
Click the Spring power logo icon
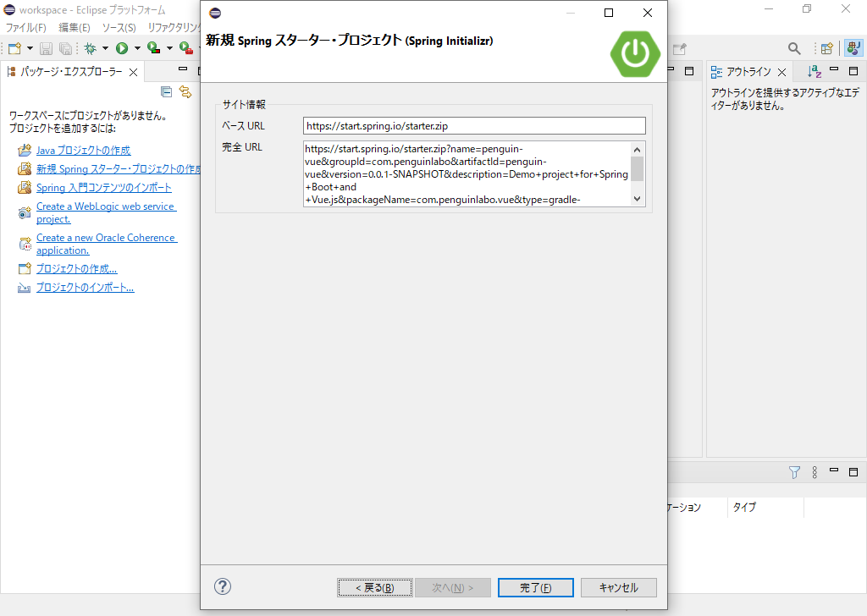coord(635,53)
